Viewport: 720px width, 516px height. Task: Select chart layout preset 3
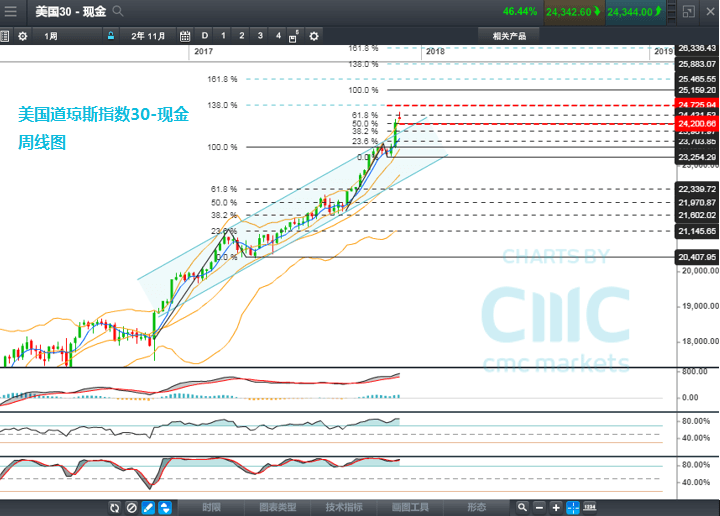[x=260, y=36]
